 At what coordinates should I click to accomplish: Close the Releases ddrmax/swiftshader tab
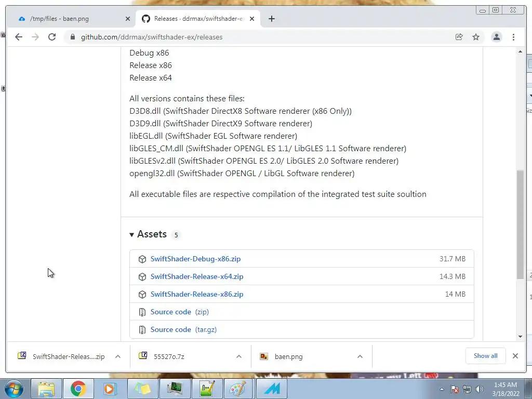click(252, 19)
